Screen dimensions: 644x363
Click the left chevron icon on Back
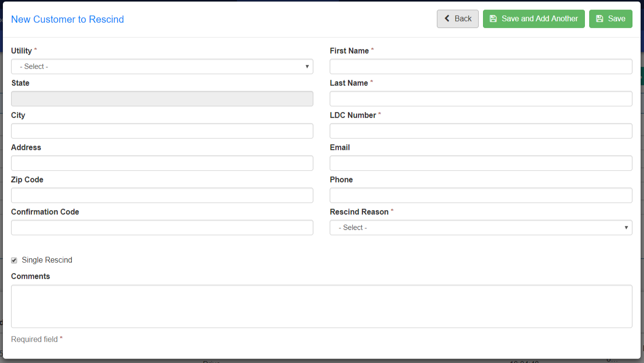(x=447, y=19)
